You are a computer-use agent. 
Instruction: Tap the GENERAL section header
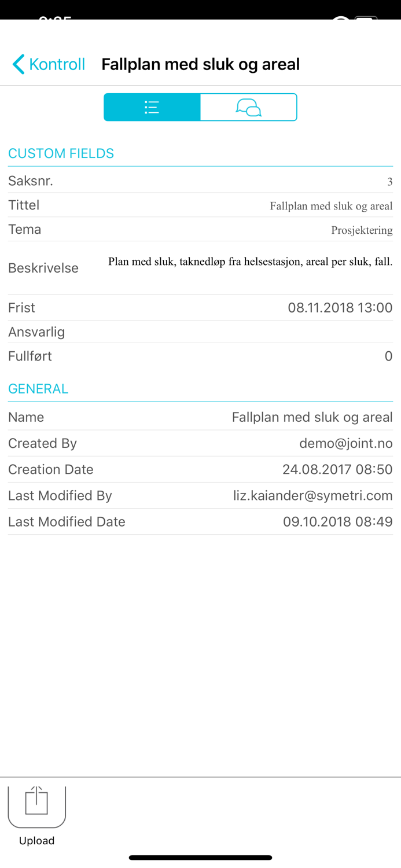pyautogui.click(x=38, y=388)
